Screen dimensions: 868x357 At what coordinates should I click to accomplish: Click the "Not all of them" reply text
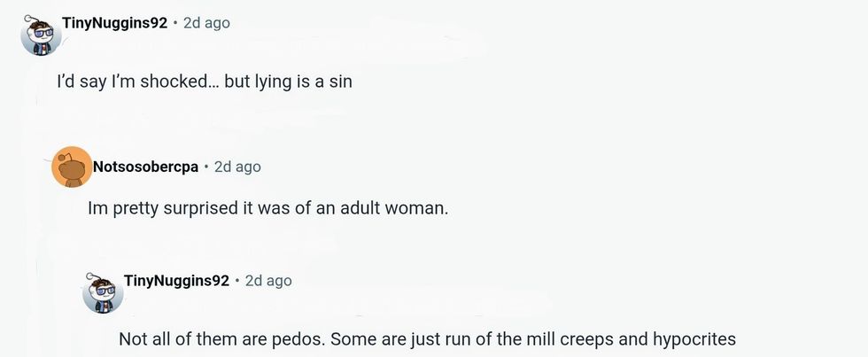(427, 339)
